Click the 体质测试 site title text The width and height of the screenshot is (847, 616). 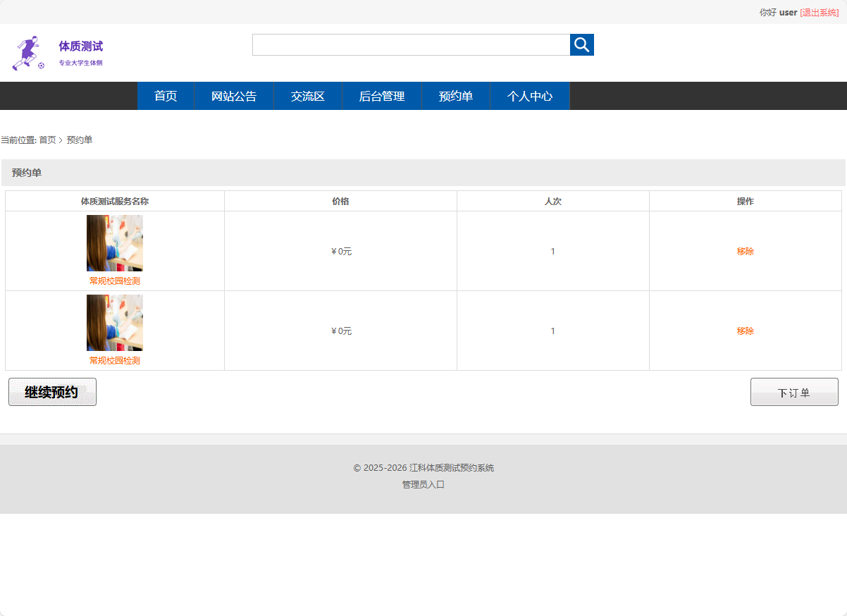point(81,47)
